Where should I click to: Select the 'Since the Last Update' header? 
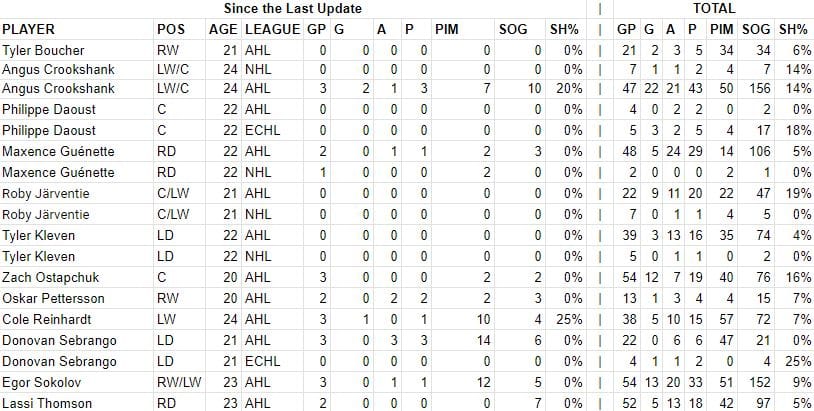click(293, 9)
